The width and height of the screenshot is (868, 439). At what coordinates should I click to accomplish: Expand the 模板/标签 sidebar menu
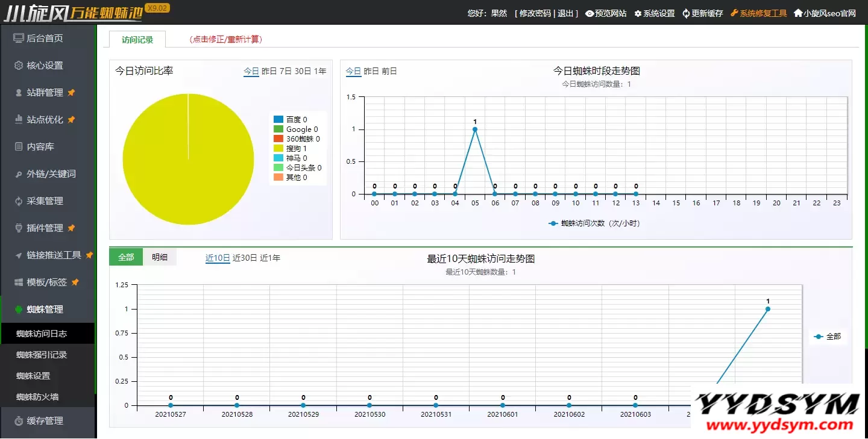(x=46, y=282)
